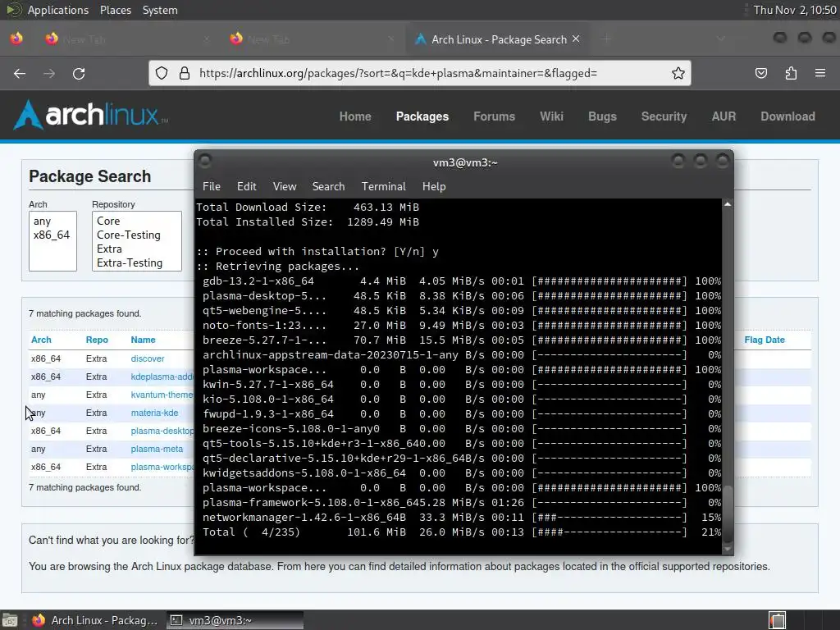Open the discover package link

coord(148,359)
